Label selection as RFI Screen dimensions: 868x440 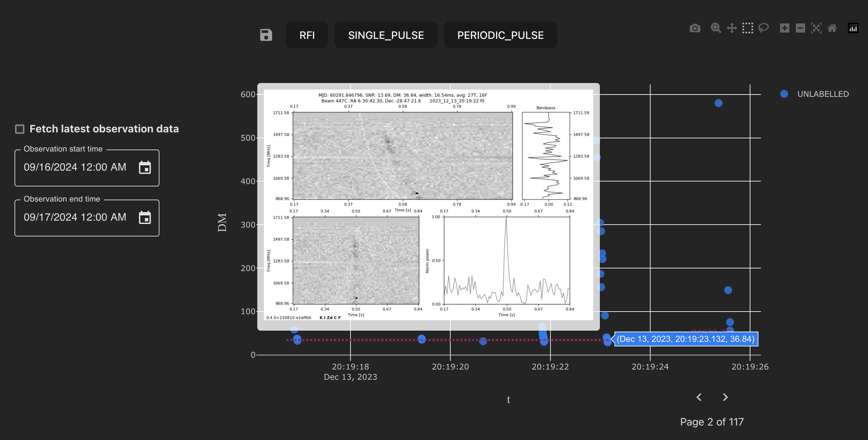click(307, 35)
